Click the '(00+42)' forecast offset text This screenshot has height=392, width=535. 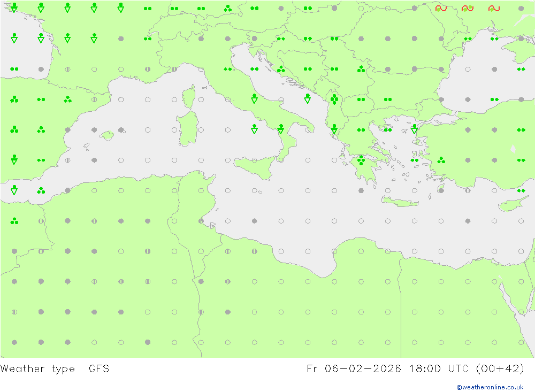(x=500, y=368)
